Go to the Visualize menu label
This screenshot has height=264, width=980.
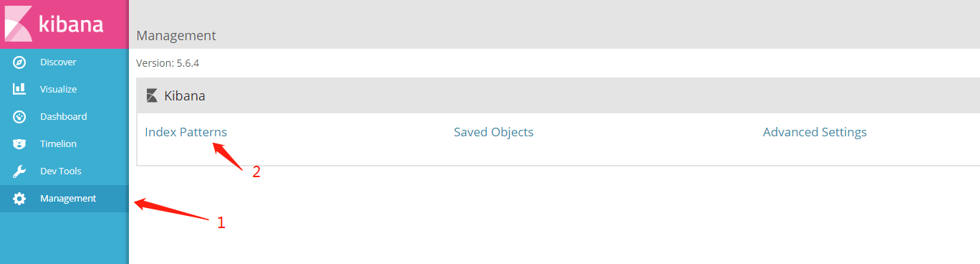pos(58,90)
